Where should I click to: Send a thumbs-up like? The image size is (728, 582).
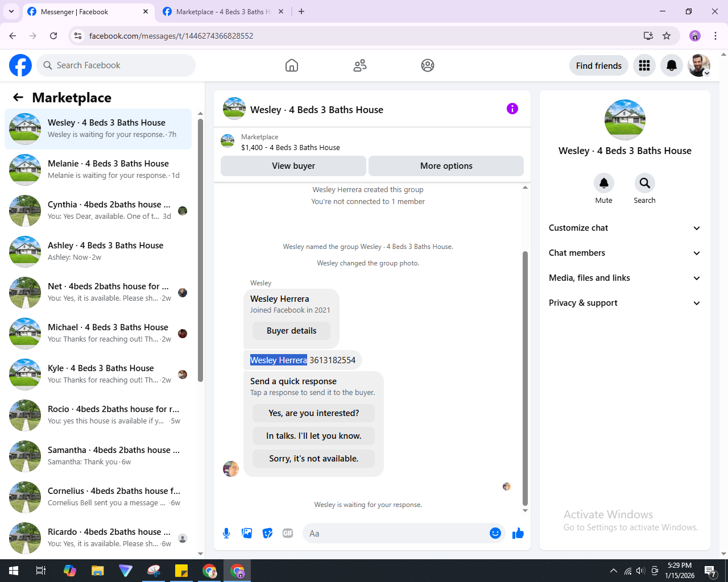tap(518, 533)
